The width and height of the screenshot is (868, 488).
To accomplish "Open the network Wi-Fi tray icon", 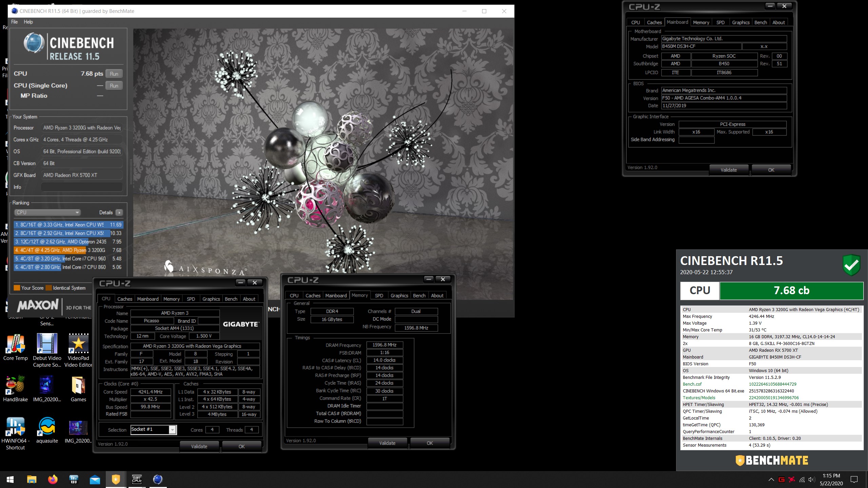I will (802, 480).
